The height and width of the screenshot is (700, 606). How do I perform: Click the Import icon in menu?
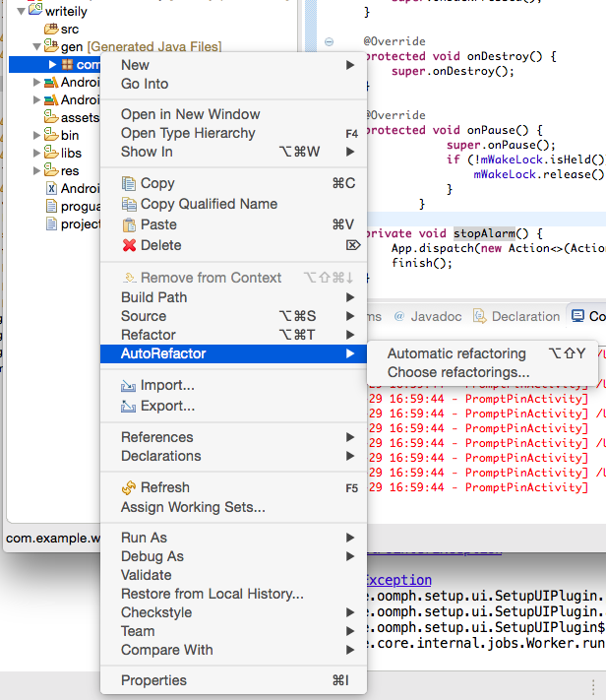point(128,386)
